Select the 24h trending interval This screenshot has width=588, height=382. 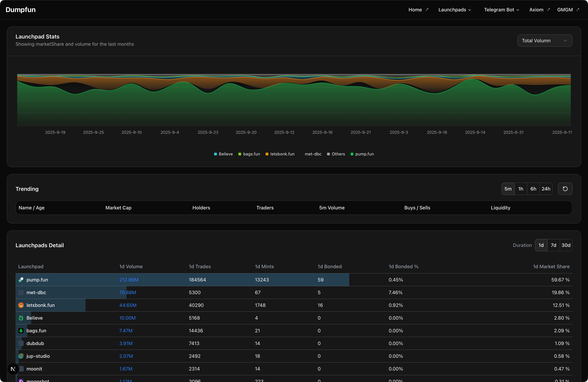pyautogui.click(x=546, y=189)
